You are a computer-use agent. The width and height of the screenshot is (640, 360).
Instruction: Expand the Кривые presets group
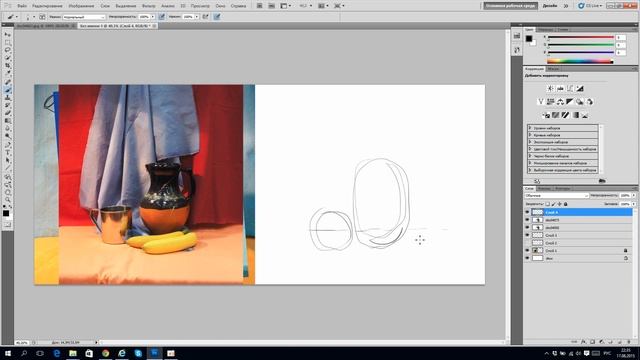click(x=530, y=135)
